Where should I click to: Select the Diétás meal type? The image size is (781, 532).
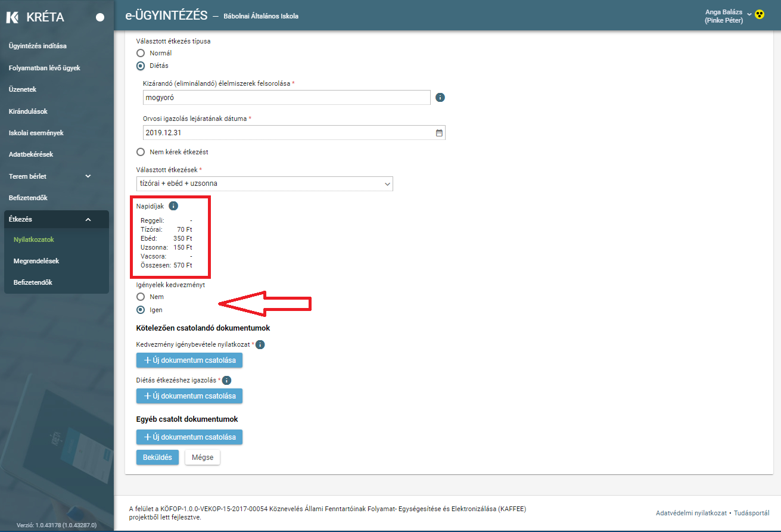[141, 66]
